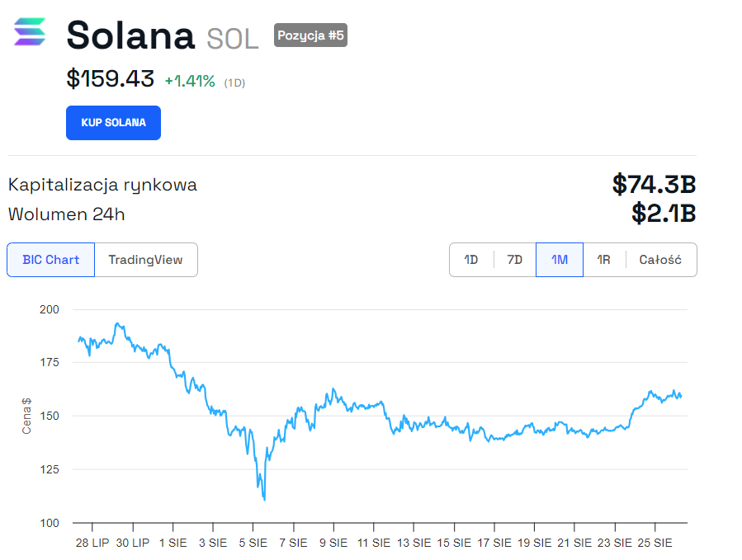742x560 pixels.
Task: Click the 25 SIE tick on chart axis
Action: pos(655,543)
